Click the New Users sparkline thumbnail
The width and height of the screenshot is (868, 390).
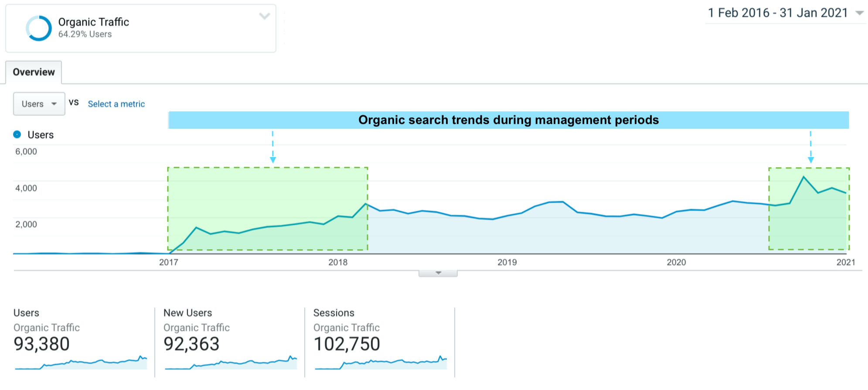point(231,363)
